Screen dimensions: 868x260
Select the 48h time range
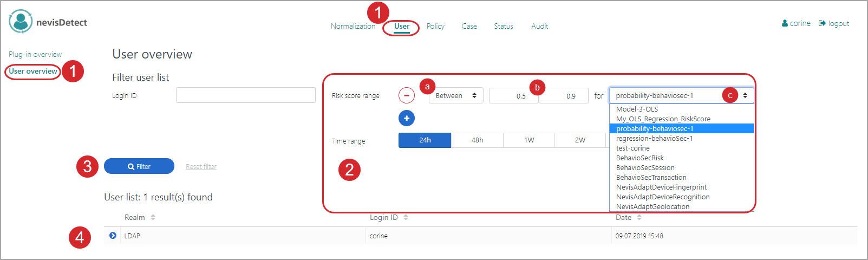[477, 140]
